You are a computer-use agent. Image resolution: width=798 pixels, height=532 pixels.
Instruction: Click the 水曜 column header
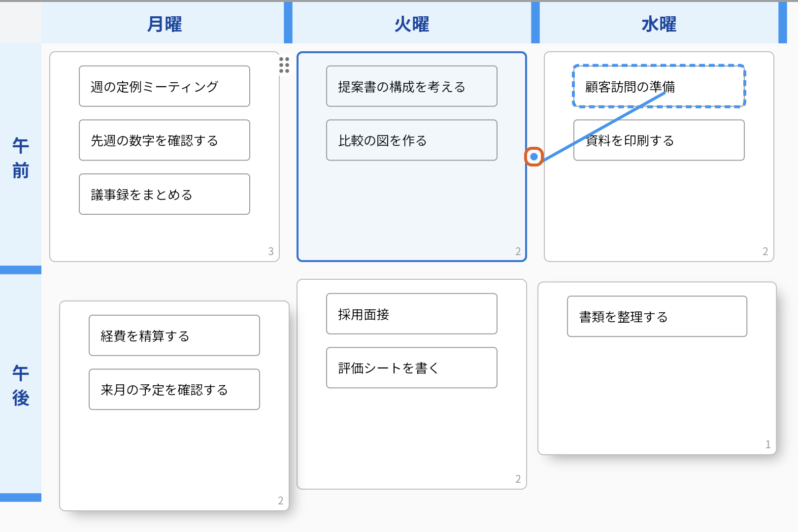pos(659,23)
